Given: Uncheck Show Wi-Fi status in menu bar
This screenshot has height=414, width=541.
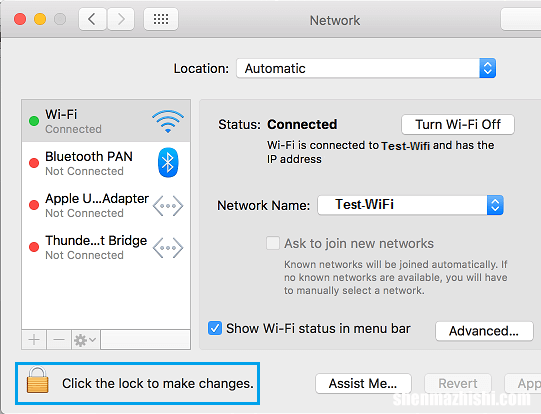Looking at the screenshot, I should (x=215, y=328).
